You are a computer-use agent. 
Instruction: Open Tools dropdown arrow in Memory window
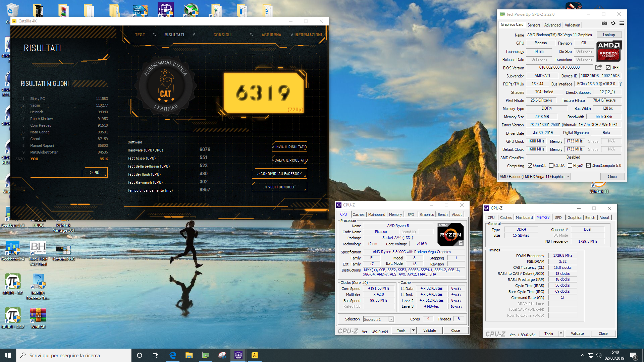tap(561, 334)
